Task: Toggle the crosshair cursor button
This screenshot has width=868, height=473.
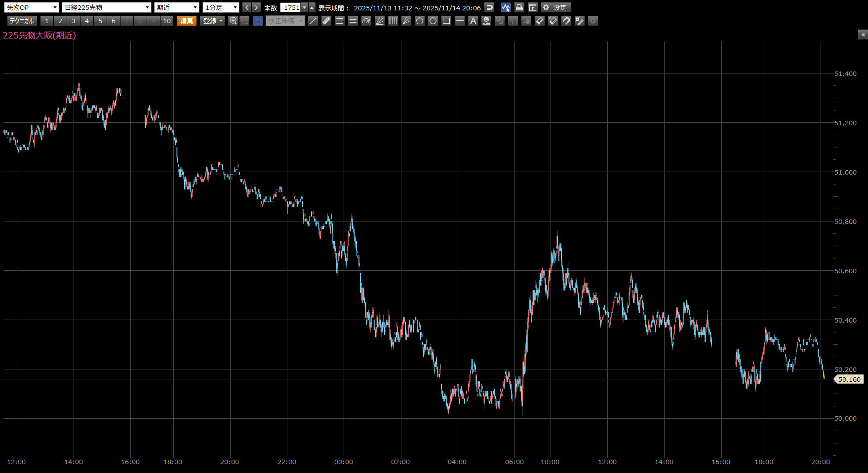Action: click(x=258, y=21)
